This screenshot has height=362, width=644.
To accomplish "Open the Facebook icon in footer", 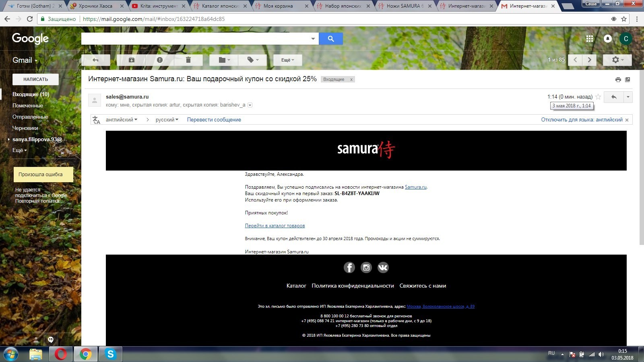I will [349, 267].
